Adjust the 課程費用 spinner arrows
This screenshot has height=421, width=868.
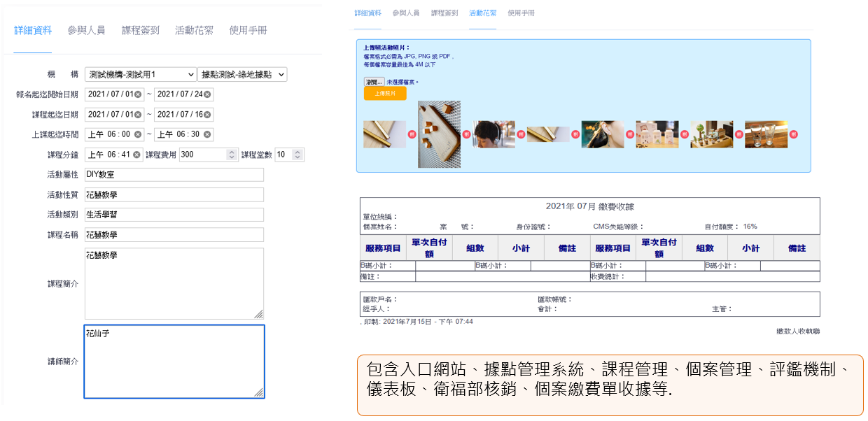(232, 155)
